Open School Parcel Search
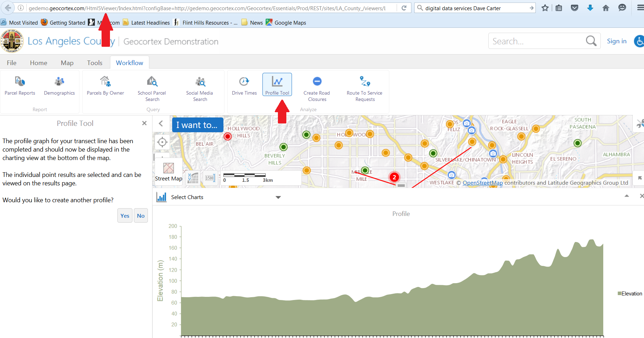This screenshot has width=644, height=338. [x=152, y=89]
